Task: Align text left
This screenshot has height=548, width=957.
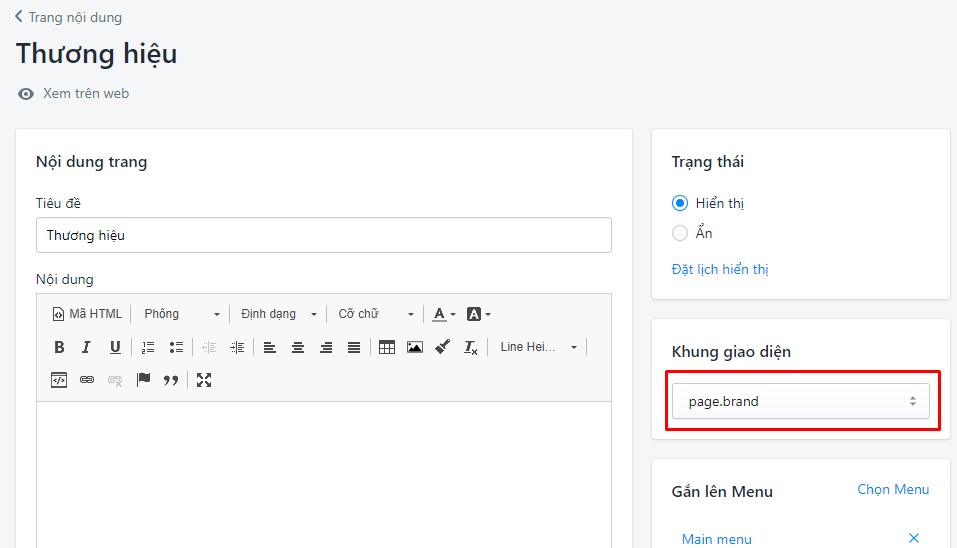Action: (270, 347)
